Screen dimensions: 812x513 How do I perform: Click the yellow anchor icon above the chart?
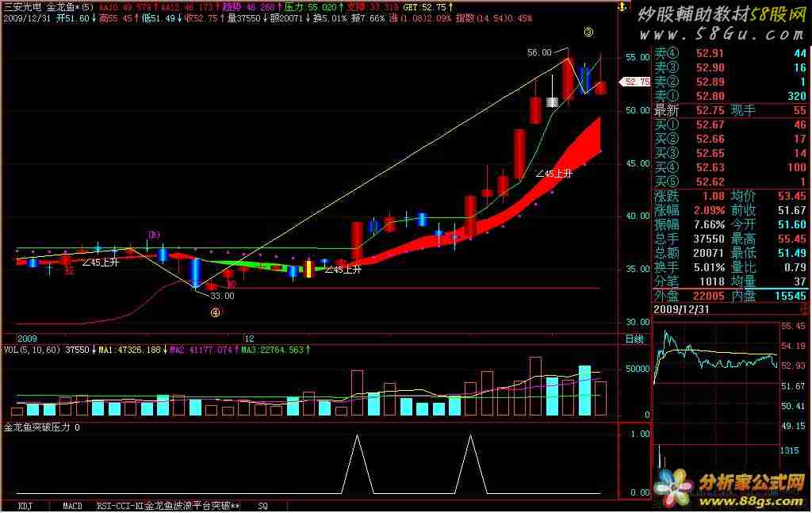pos(622,6)
